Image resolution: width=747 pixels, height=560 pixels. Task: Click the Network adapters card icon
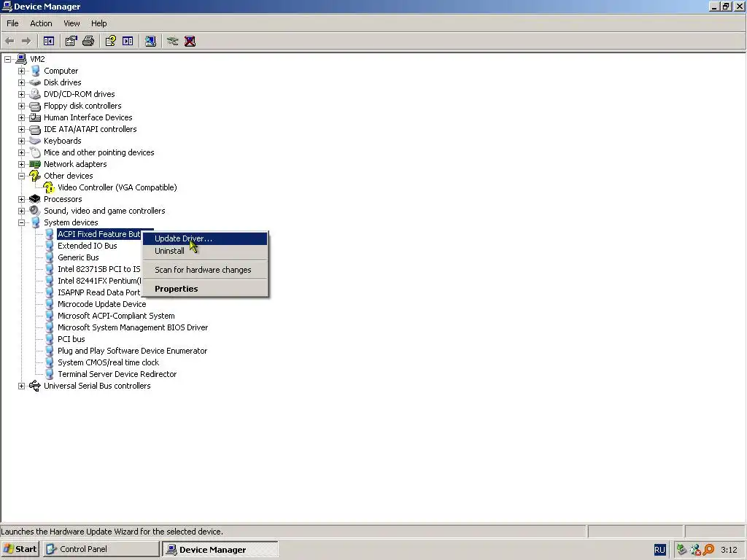coord(35,164)
